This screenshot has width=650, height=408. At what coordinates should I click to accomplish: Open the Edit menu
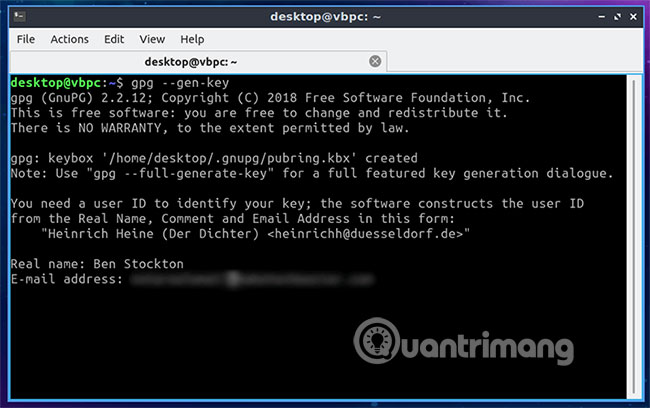[x=114, y=39]
